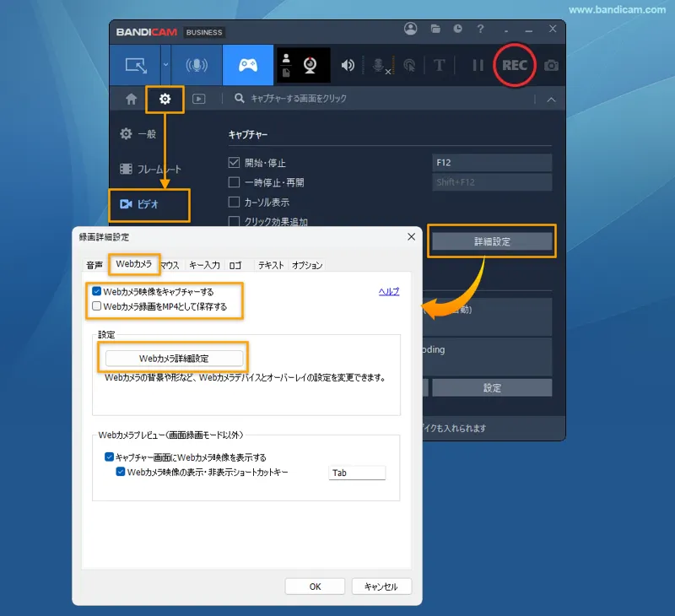The image size is (675, 616).
Task: Open recorded videos playback icon
Action: pyautogui.click(x=198, y=99)
